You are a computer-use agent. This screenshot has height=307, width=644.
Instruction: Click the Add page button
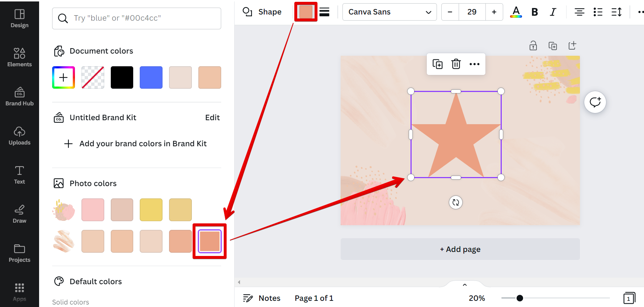point(460,249)
